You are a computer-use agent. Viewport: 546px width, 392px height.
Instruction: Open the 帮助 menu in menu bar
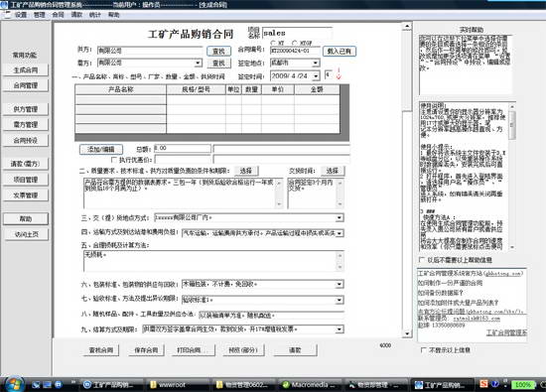click(114, 15)
